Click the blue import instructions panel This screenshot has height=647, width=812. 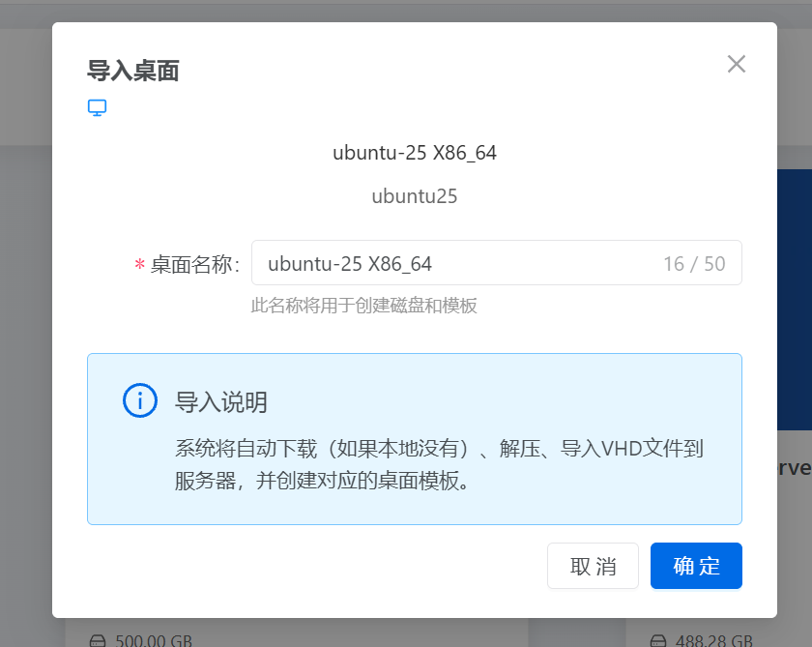[x=414, y=440]
